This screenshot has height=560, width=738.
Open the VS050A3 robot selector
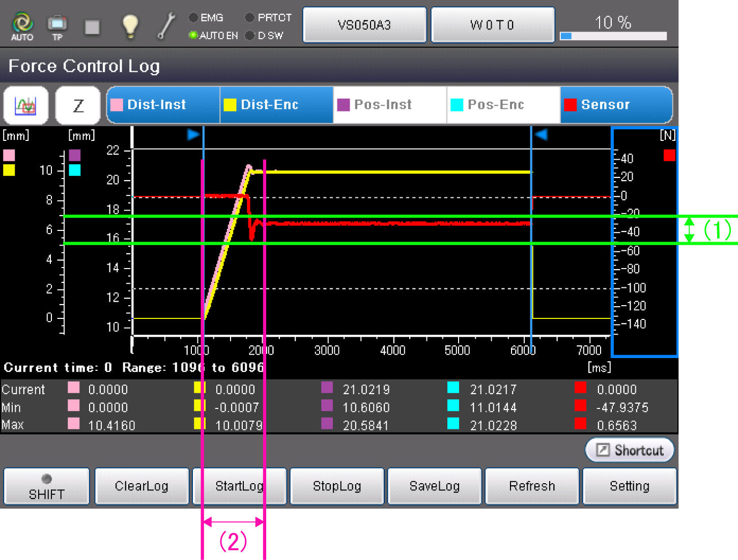tap(364, 25)
